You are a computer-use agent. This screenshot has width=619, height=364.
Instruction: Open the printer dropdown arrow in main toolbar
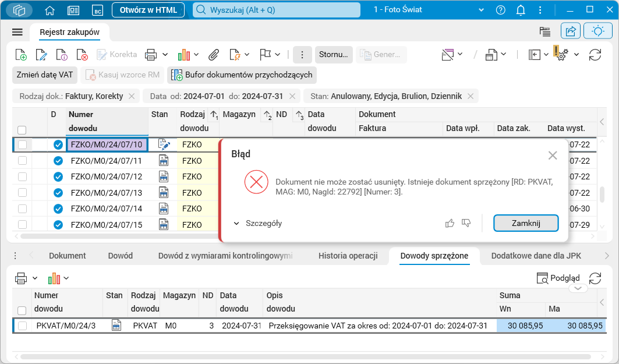pos(165,55)
